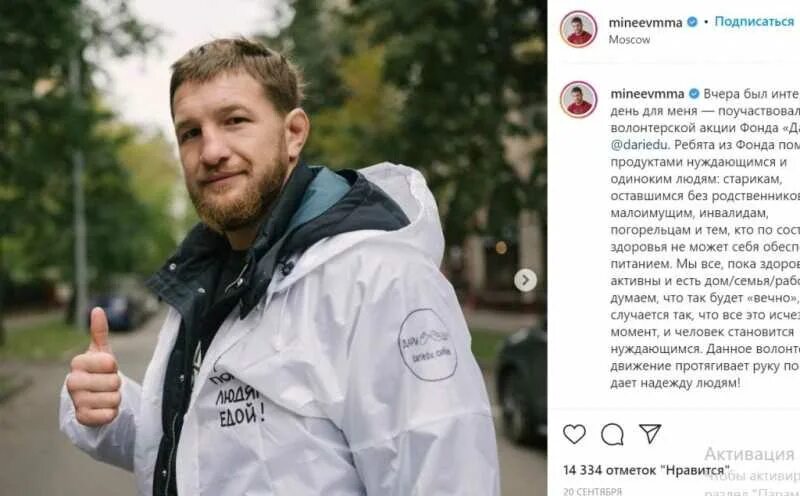
Task: Click the thumbs-up hand in photo
Action: (x=94, y=367)
